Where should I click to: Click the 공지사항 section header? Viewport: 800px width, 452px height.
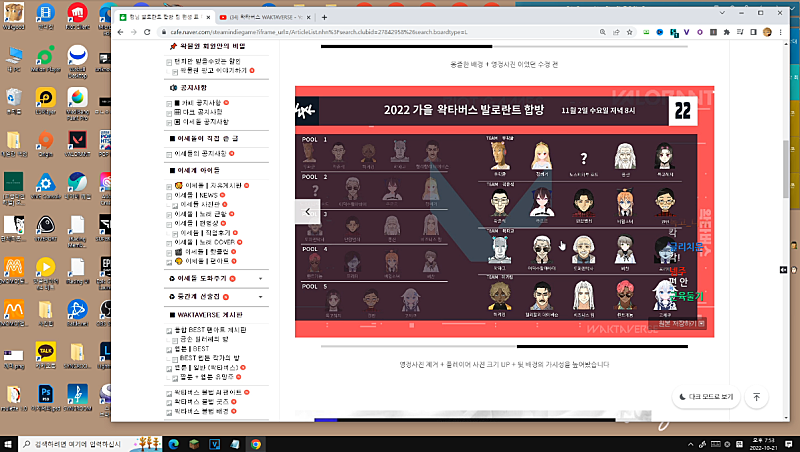[193, 88]
